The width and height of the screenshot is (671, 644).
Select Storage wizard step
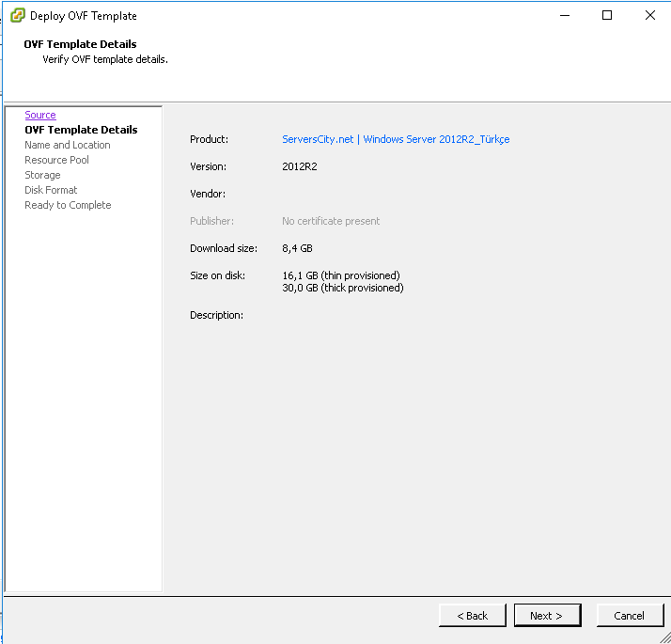(42, 175)
